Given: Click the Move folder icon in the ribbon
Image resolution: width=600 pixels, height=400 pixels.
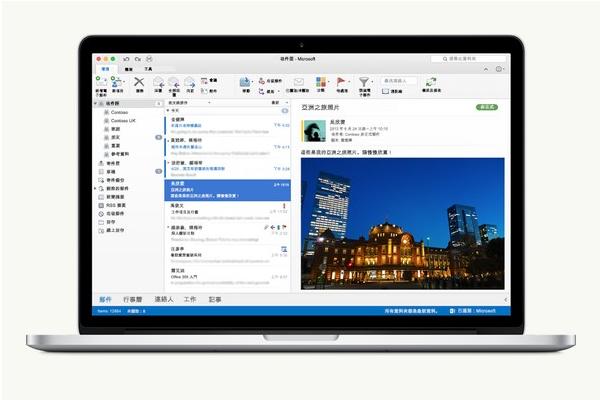Looking at the screenshot, I should pyautogui.click(x=245, y=82).
